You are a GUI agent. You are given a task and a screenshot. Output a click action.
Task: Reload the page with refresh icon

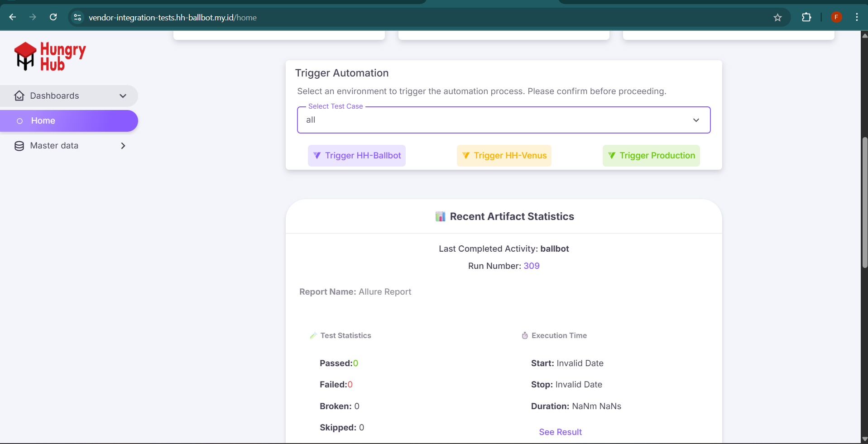tap(53, 17)
